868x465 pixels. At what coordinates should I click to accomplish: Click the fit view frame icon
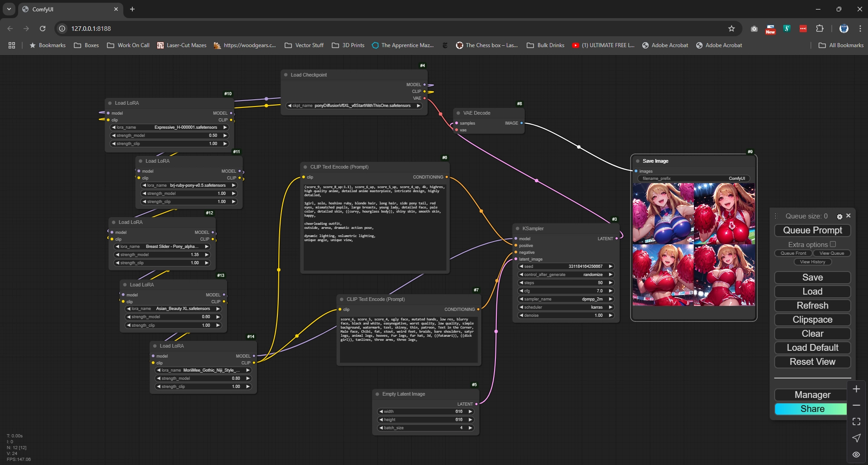point(856,422)
